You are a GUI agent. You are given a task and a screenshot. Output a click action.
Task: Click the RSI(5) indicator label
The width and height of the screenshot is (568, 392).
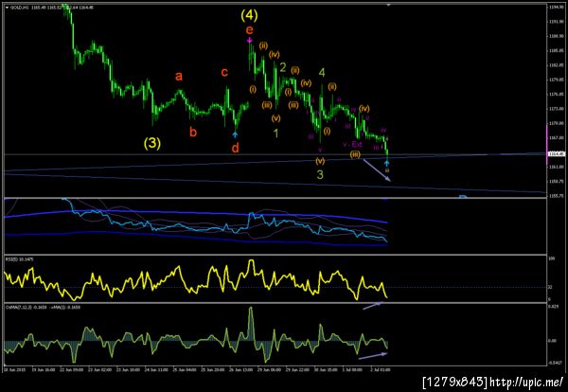coord(18,259)
